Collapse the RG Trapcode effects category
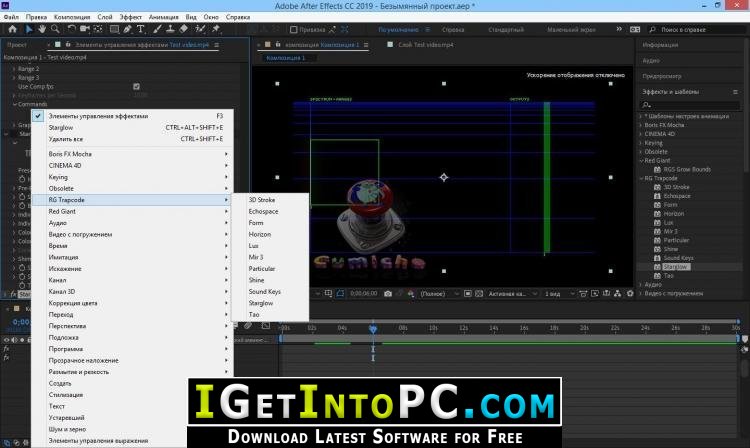This screenshot has width=750, height=448. pos(641,178)
